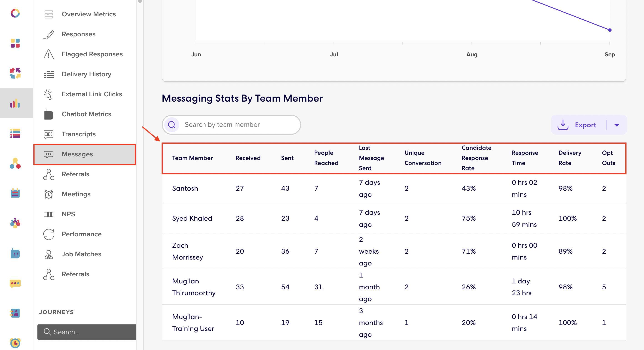
Task: Open the colorful arrows icon in left rail
Action: click(x=15, y=73)
